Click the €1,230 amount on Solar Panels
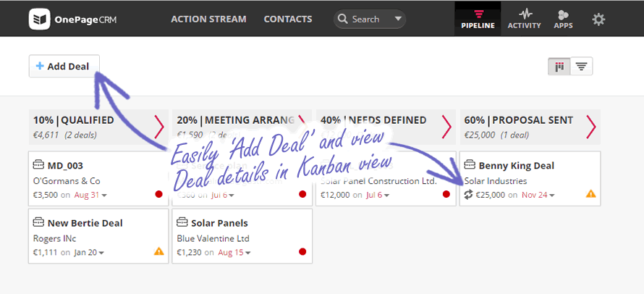644x294 pixels. tap(189, 253)
